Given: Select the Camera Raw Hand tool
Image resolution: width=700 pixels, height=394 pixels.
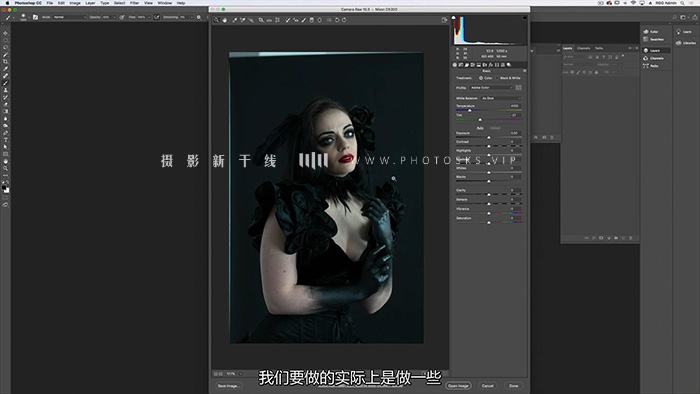Looking at the screenshot, I should [225, 20].
